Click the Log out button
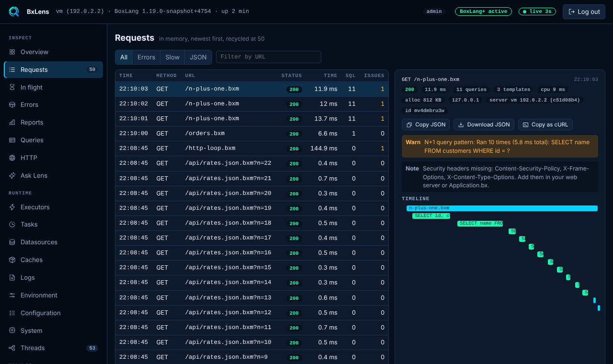 584,11
